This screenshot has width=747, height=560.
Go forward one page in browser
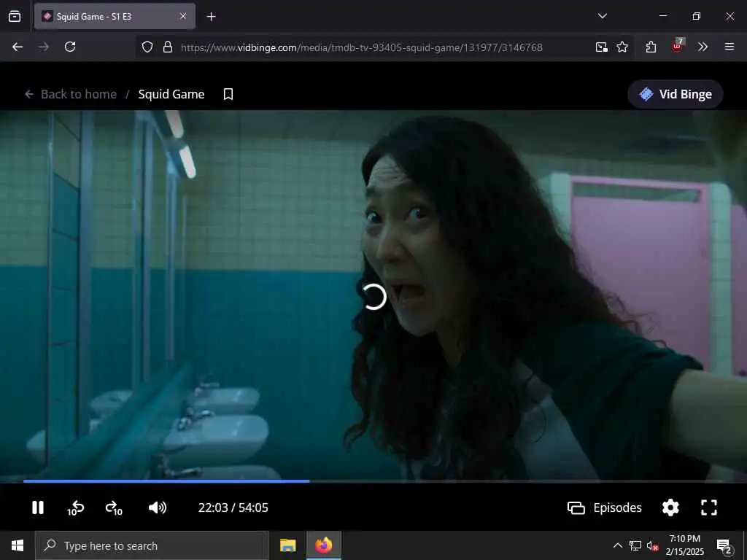(44, 47)
